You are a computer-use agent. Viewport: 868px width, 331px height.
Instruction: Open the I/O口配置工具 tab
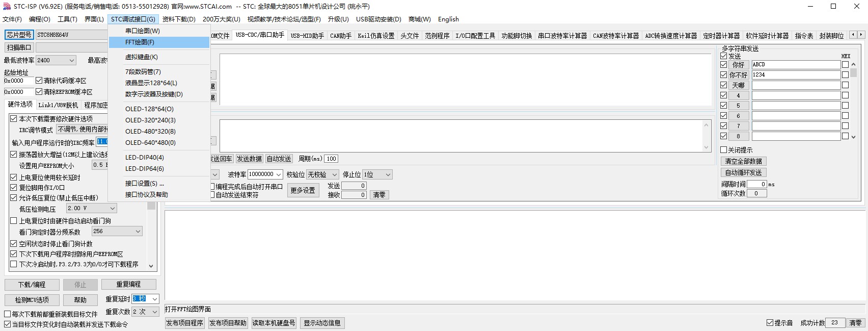tap(475, 36)
